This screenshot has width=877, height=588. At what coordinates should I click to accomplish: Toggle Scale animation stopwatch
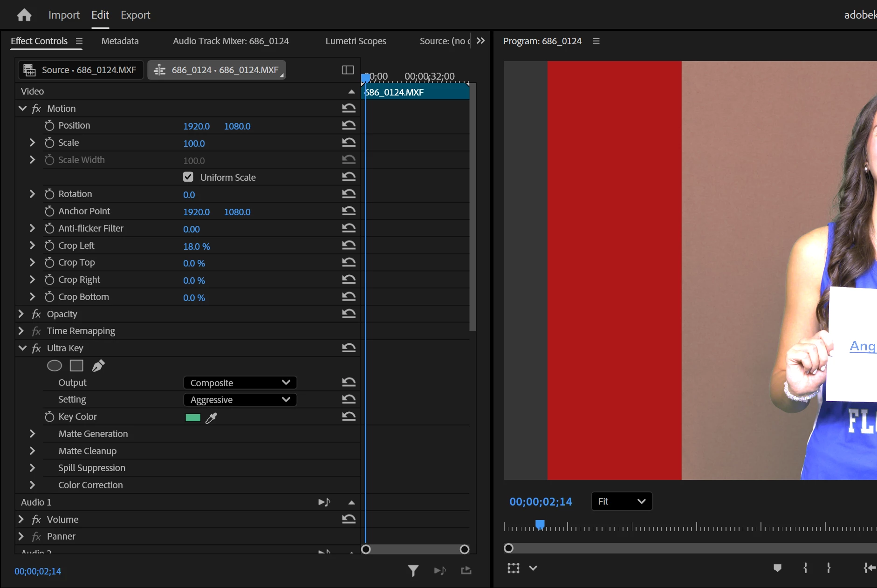[x=49, y=143]
